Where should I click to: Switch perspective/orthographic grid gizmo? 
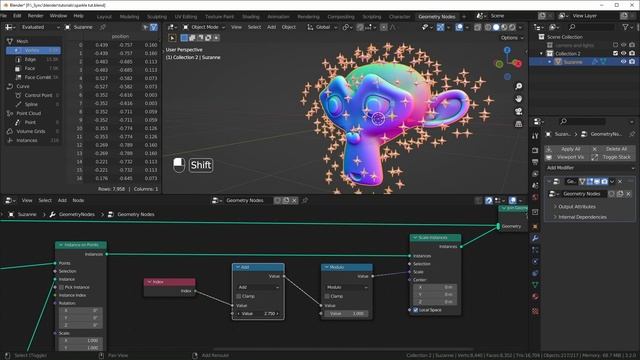click(518, 124)
